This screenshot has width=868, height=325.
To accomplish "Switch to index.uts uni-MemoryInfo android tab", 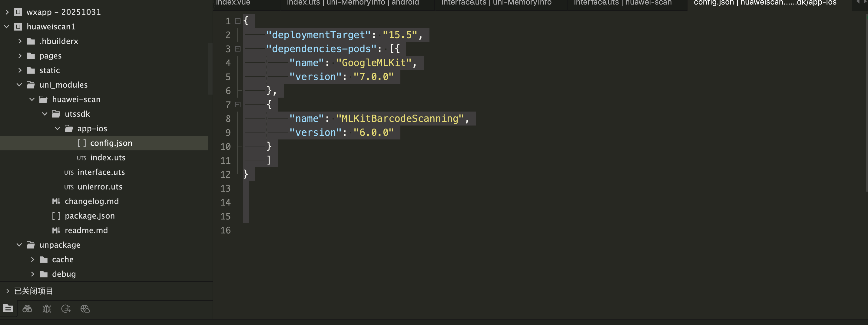I will (353, 3).
